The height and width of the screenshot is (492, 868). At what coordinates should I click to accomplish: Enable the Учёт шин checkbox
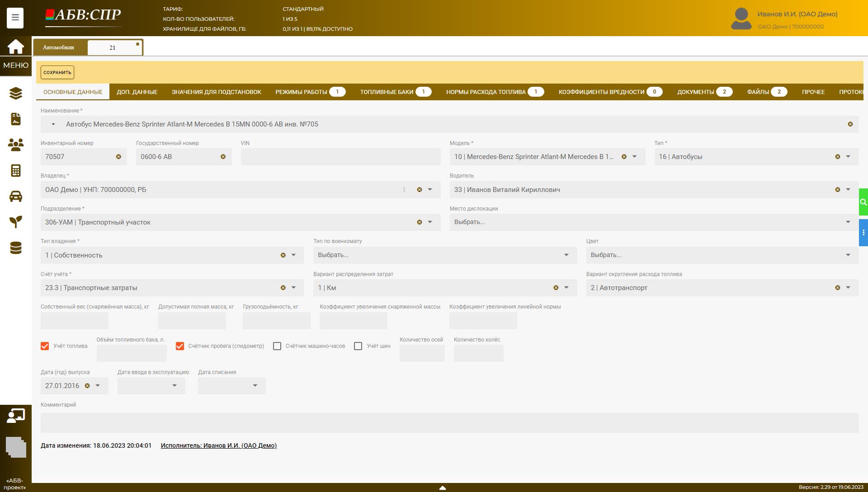click(x=358, y=346)
